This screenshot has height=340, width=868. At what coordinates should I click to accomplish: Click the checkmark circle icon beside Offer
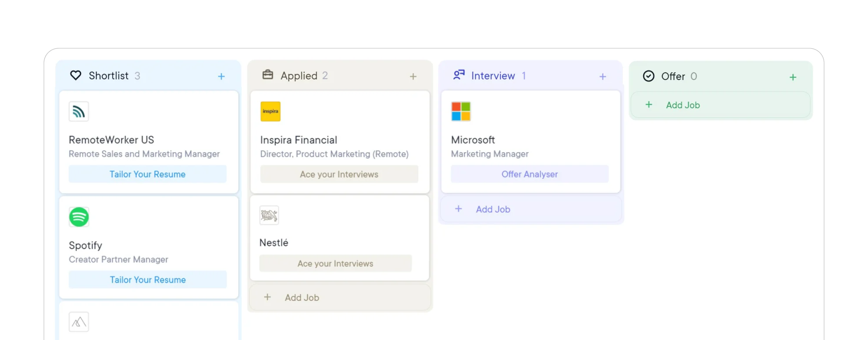[x=649, y=76]
